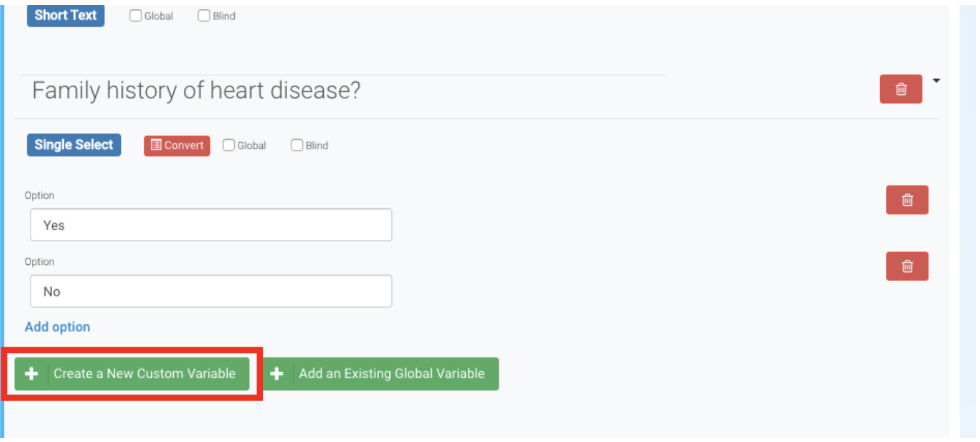Click the Convert button label
Image resolution: width=980 pixels, height=442 pixels.
[x=184, y=145]
